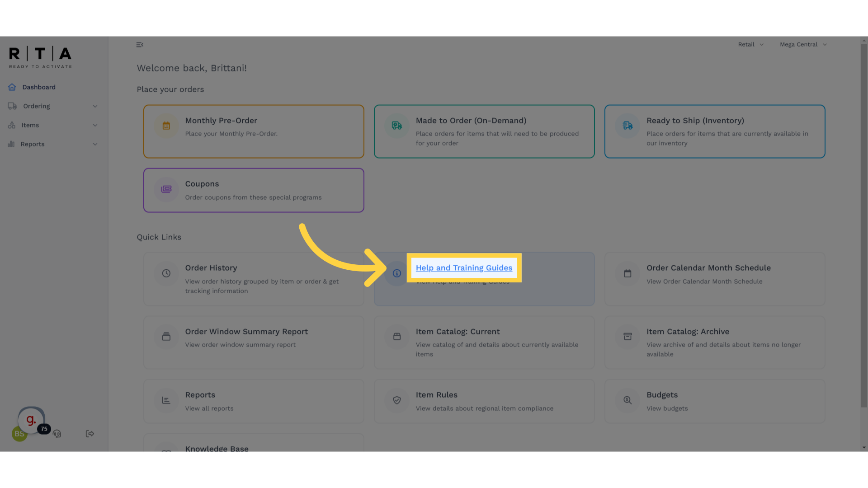Click 'View order window summary report' text

pos(240,345)
